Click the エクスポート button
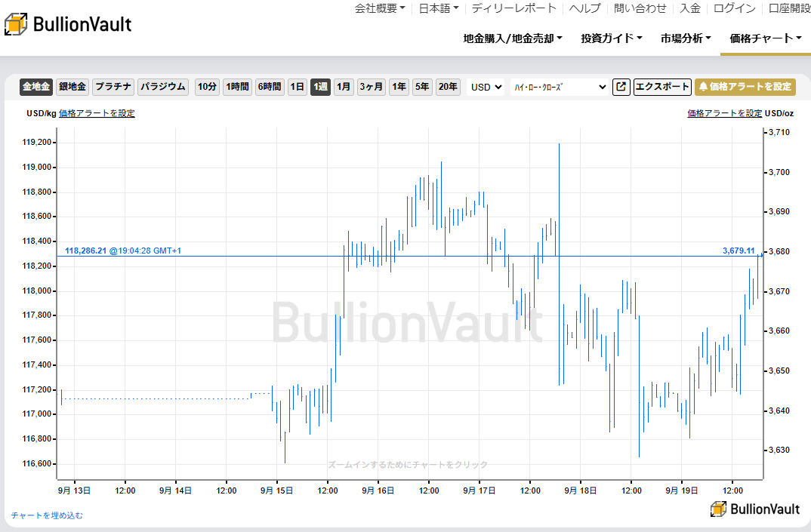This screenshot has height=532, width=811. (662, 87)
